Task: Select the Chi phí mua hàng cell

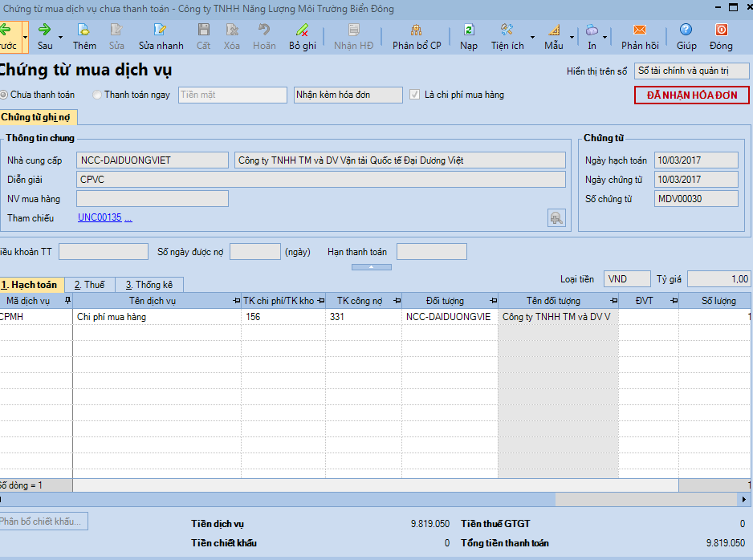Action: [157, 317]
